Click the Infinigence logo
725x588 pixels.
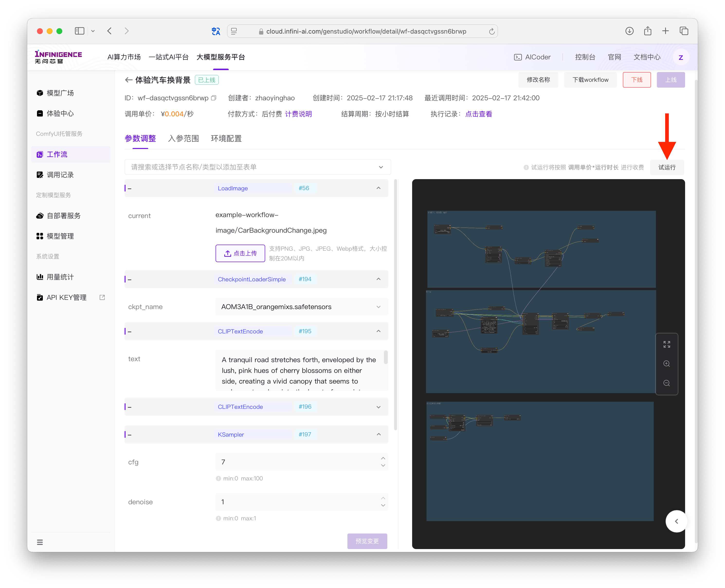(x=58, y=57)
